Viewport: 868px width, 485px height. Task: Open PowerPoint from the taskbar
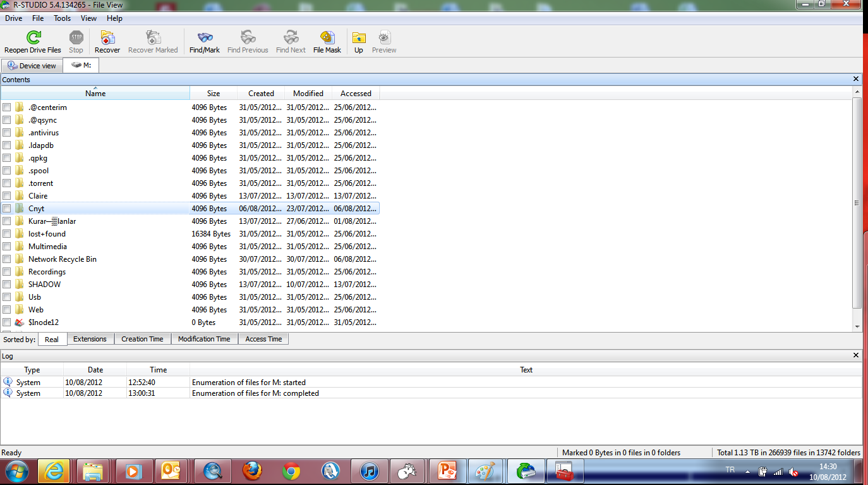(447, 471)
